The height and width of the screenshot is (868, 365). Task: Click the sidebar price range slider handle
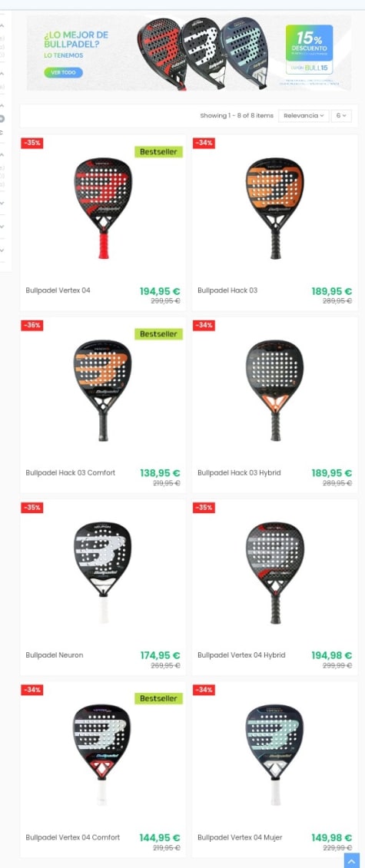click(2, 118)
